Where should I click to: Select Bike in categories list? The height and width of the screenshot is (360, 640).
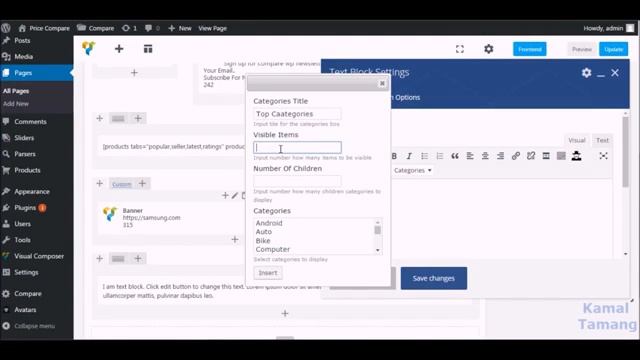[x=263, y=241]
